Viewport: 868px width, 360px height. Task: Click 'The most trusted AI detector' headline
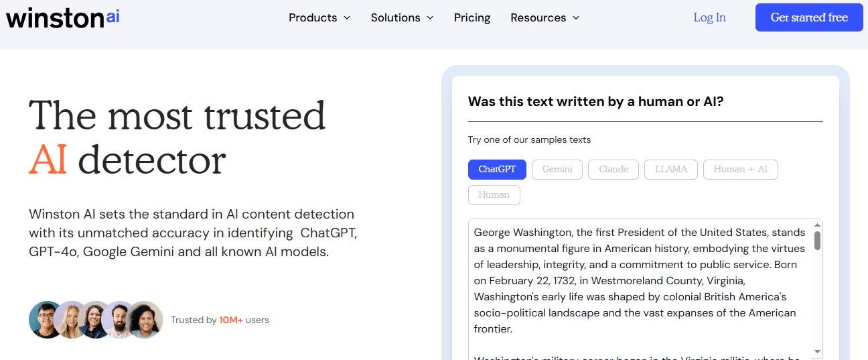pos(177,137)
